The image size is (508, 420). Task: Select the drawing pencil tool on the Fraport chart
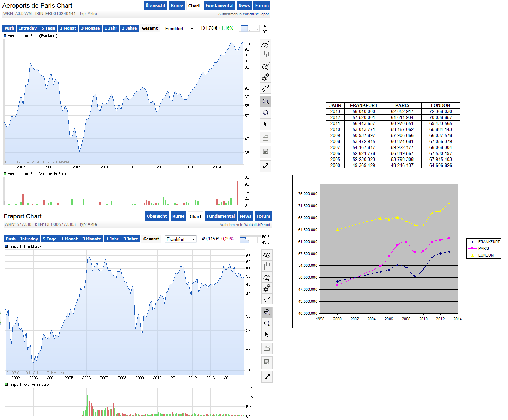[x=267, y=299]
